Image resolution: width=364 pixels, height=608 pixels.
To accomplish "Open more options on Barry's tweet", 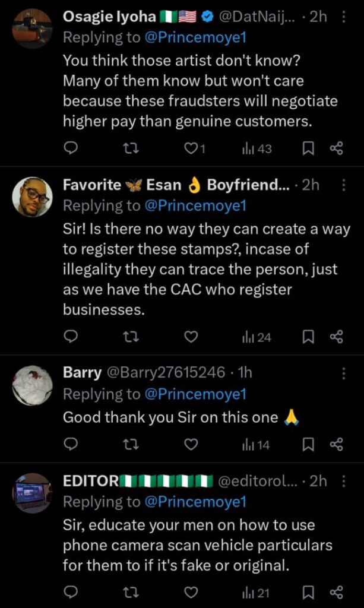I will pyautogui.click(x=343, y=373).
